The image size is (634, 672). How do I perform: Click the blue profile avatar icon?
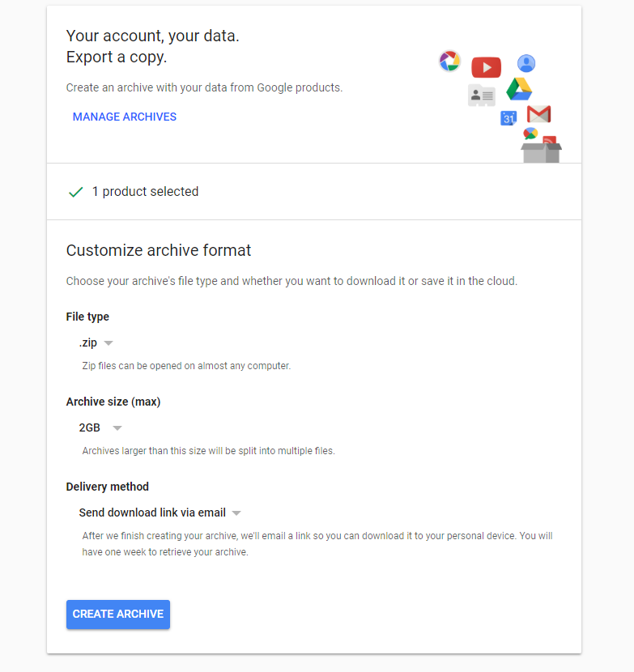(x=526, y=63)
